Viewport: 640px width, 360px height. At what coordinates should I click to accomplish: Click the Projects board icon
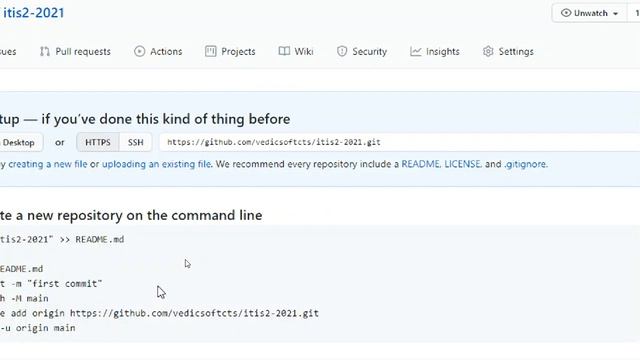(x=211, y=51)
